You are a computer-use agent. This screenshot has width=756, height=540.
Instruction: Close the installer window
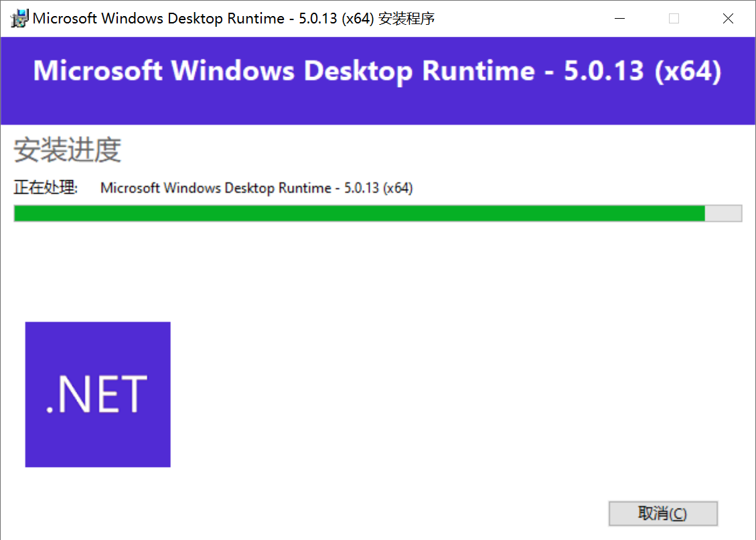tap(728, 18)
